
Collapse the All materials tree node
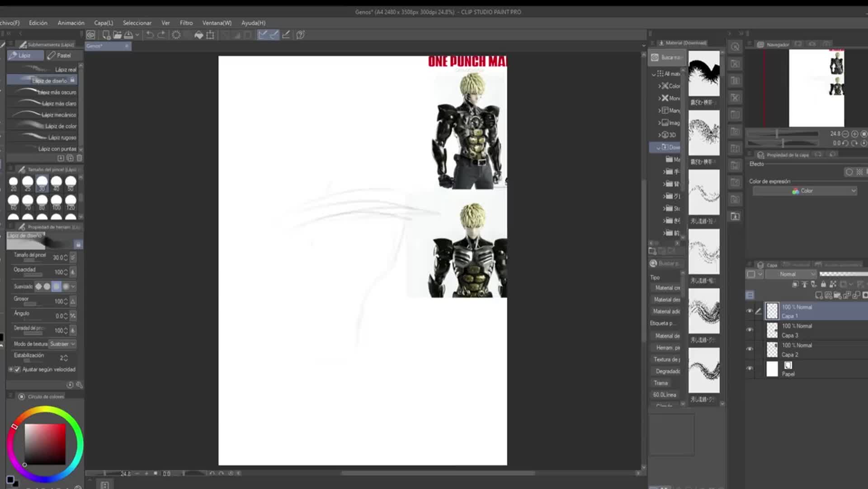[x=653, y=74]
